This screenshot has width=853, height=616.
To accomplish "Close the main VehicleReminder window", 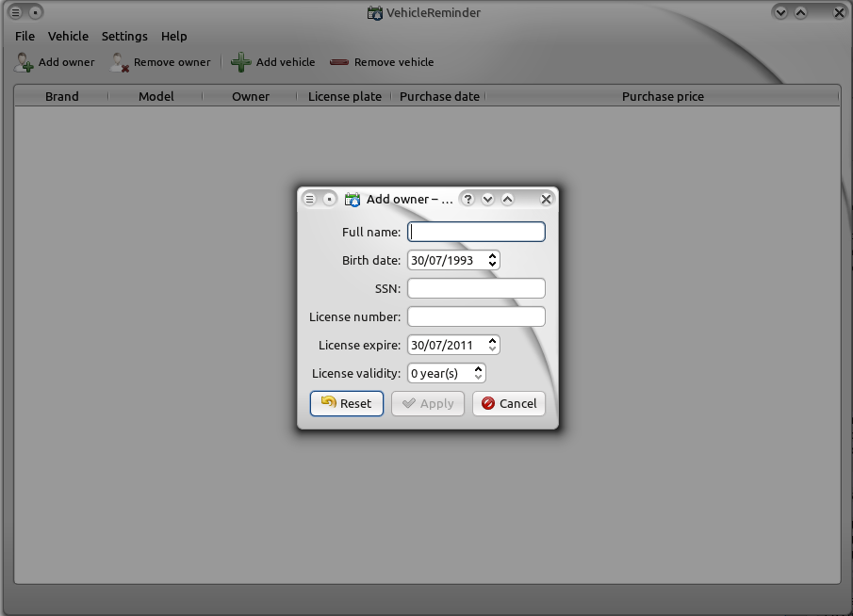I will click(840, 12).
